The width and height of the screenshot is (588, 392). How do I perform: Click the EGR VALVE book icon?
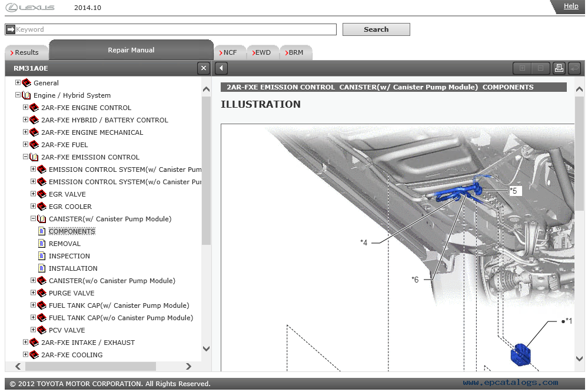(x=42, y=194)
